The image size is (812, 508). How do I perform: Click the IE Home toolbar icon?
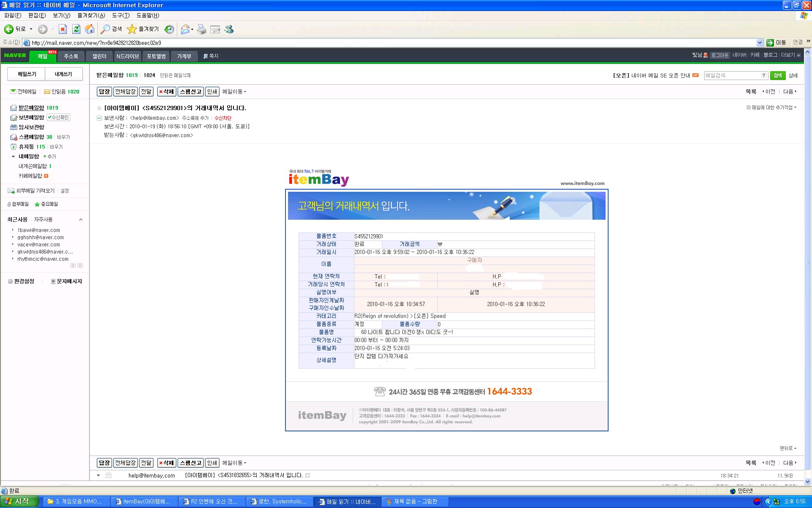(90, 29)
